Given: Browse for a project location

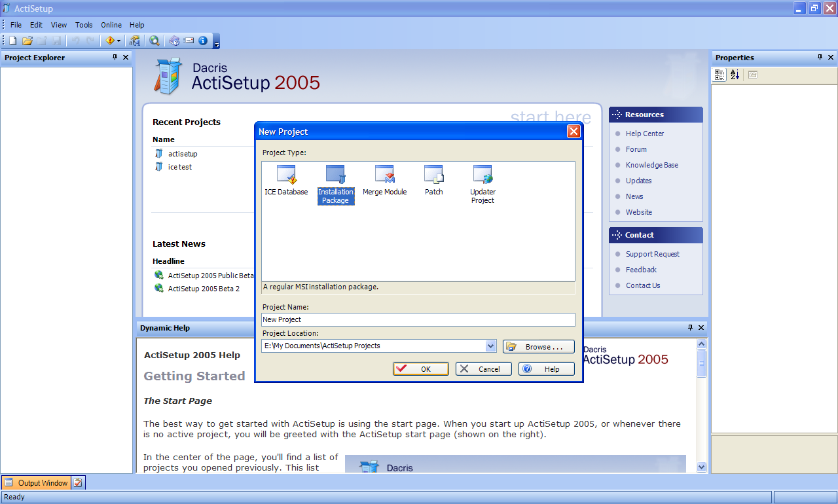Looking at the screenshot, I should point(539,347).
